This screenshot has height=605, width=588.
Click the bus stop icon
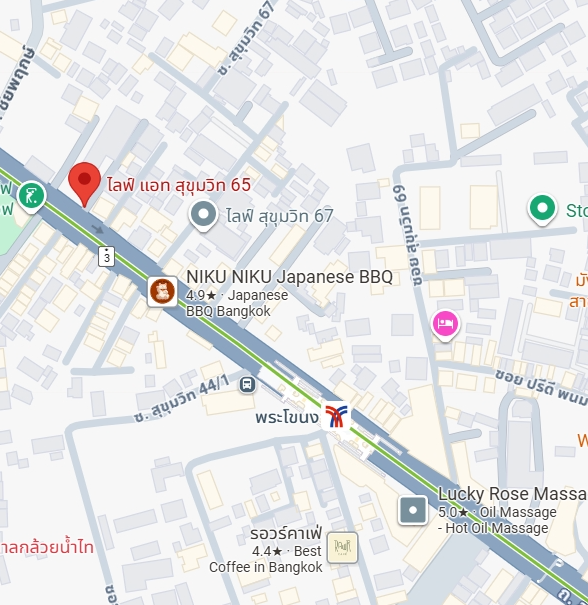click(247, 385)
